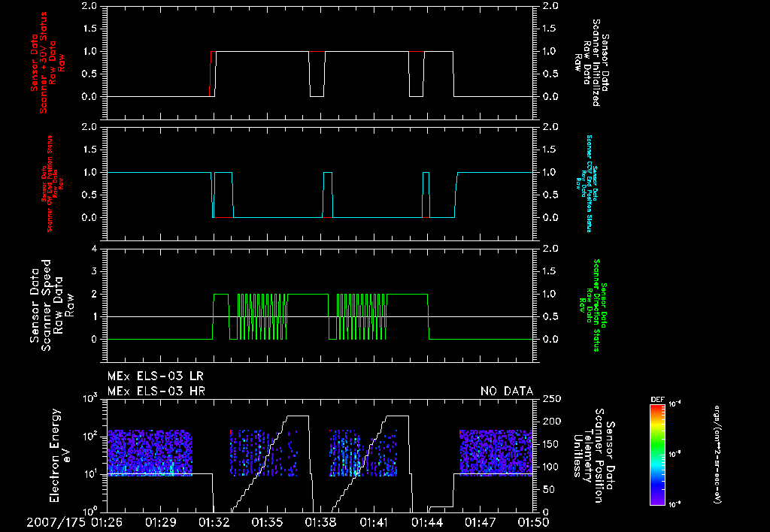
Task: Select the 01:44 time tick label
Action: (427, 522)
